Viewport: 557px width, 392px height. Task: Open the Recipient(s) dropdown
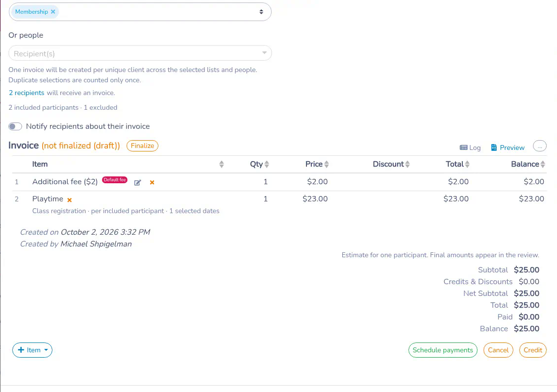tap(140, 53)
